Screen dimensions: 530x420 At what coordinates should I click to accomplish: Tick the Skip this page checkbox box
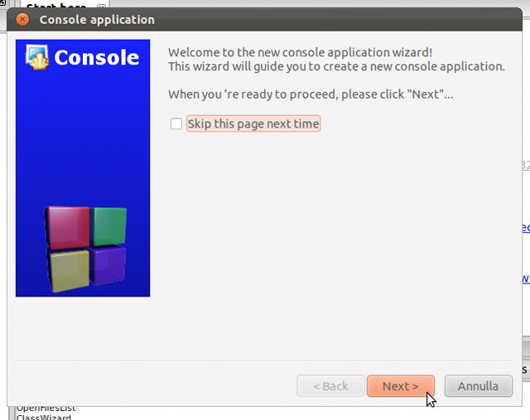click(176, 123)
